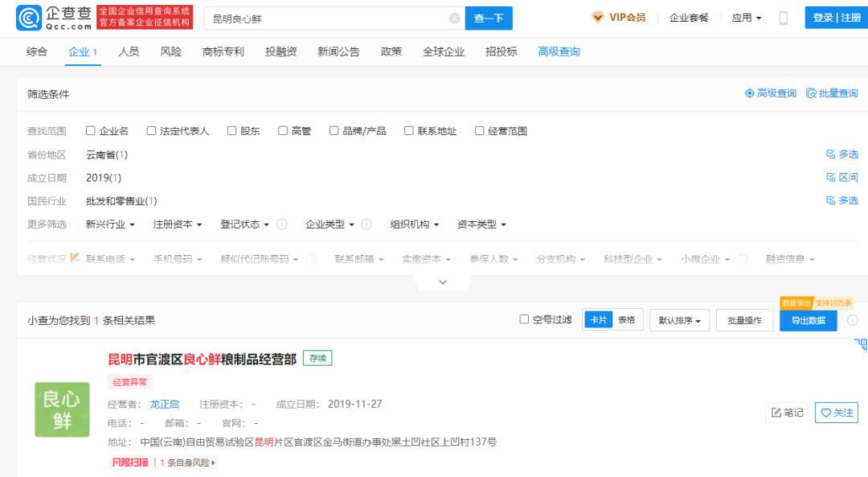
Task: Open operator 龙正启 profile link
Action: pyautogui.click(x=165, y=405)
